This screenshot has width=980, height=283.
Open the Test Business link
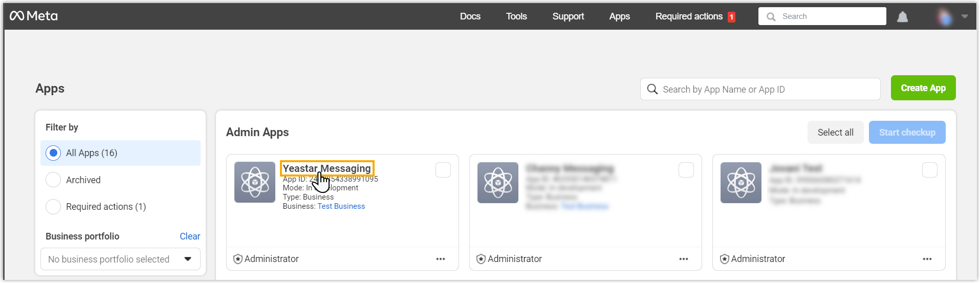pos(341,206)
